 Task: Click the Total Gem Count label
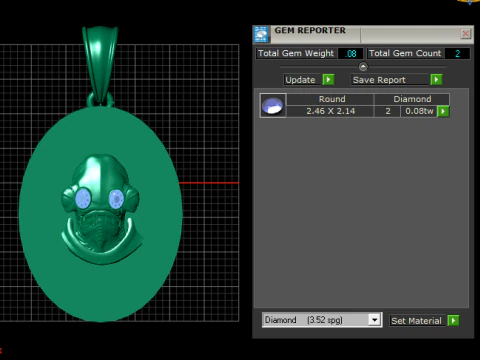pyautogui.click(x=405, y=53)
